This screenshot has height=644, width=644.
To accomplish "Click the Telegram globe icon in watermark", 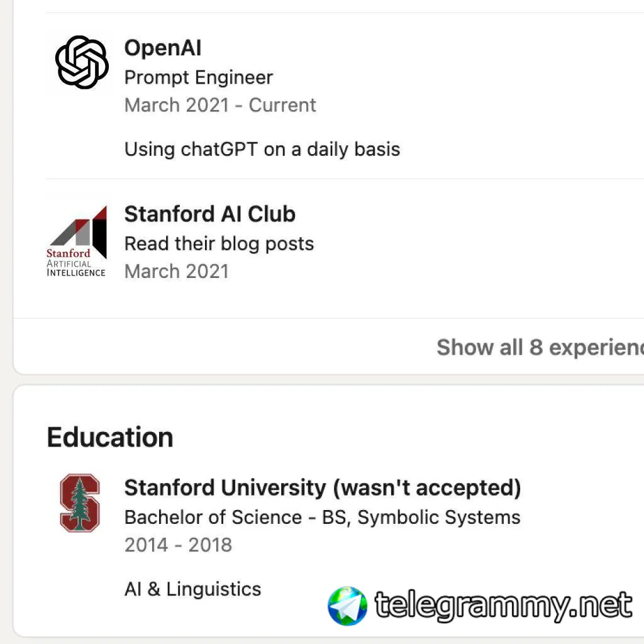I will [347, 606].
